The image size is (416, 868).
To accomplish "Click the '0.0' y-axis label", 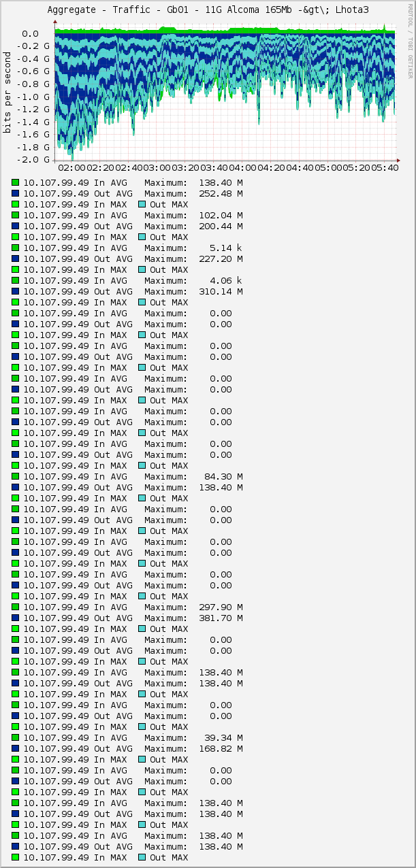I will [31, 33].
